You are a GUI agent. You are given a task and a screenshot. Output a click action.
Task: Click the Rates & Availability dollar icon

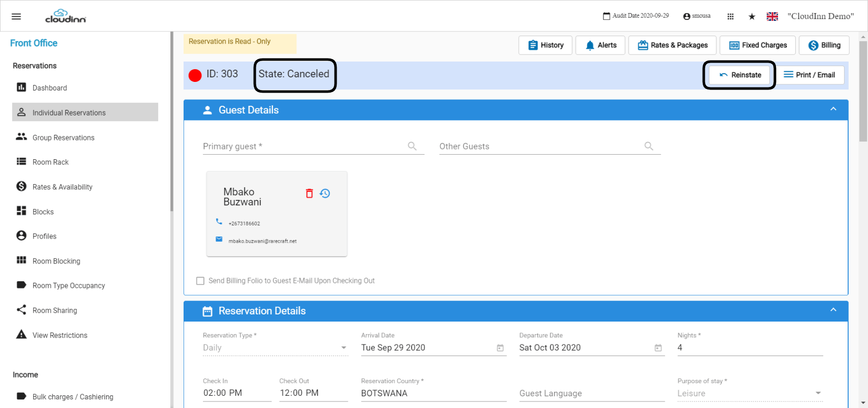click(21, 186)
